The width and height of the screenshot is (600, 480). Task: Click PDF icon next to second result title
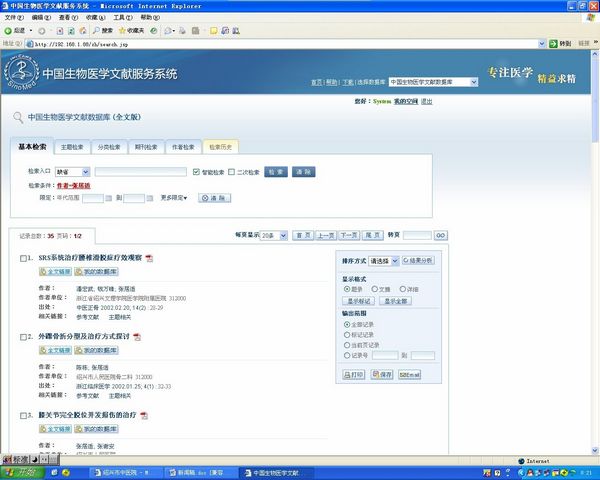coord(137,337)
